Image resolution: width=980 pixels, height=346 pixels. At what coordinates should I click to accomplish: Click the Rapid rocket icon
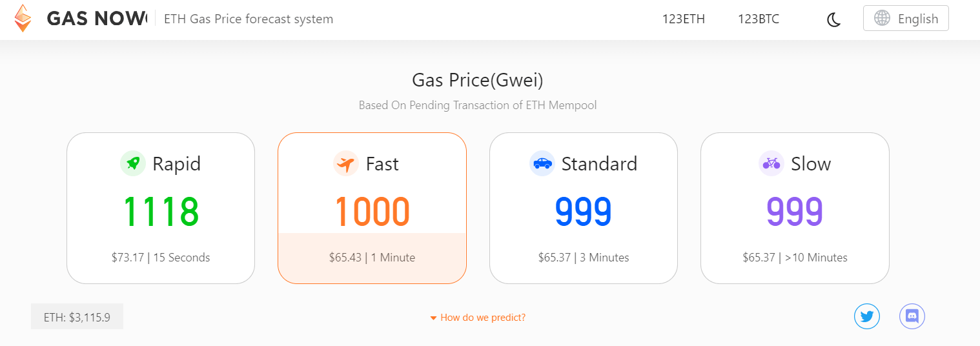coord(133,163)
